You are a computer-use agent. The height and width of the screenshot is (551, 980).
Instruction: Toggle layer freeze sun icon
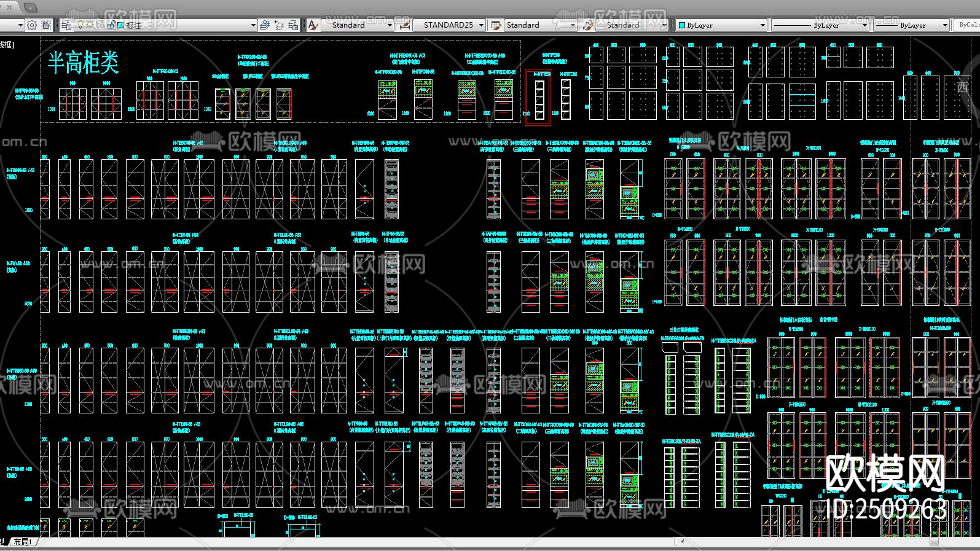pos(90,25)
